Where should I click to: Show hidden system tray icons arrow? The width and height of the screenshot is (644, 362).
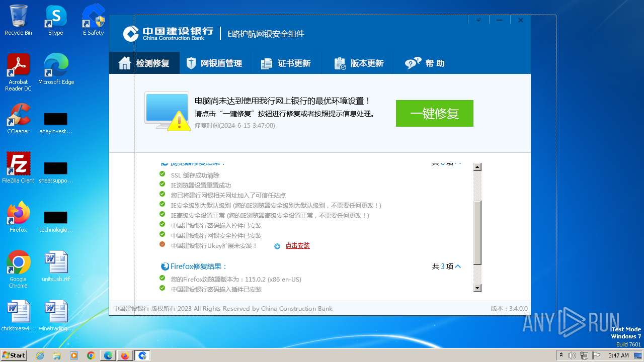point(561,355)
